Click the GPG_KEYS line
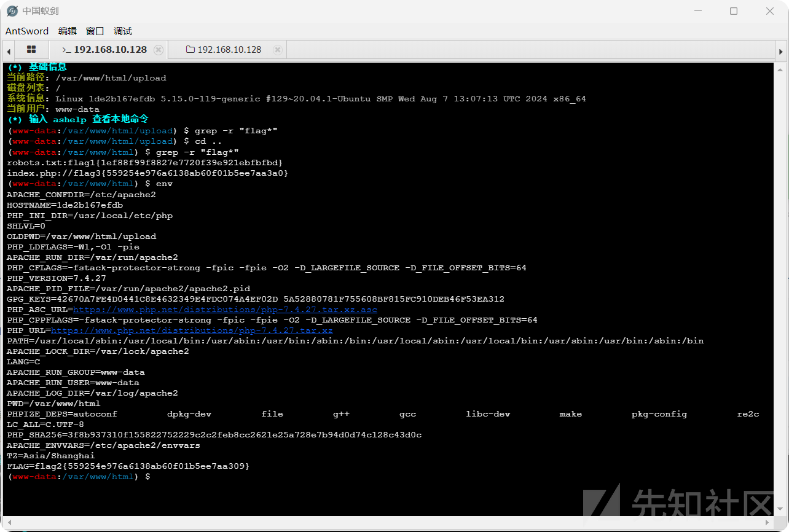The width and height of the screenshot is (789, 532). tap(256, 299)
